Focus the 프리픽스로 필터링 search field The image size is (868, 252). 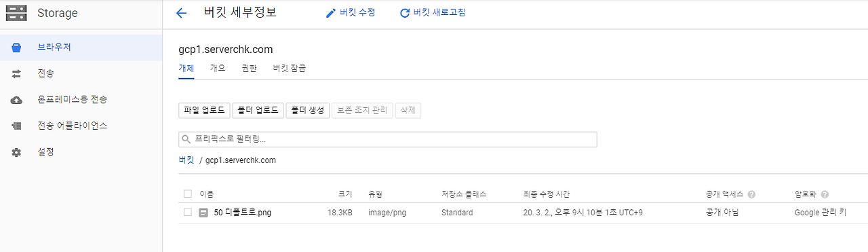click(x=388, y=139)
